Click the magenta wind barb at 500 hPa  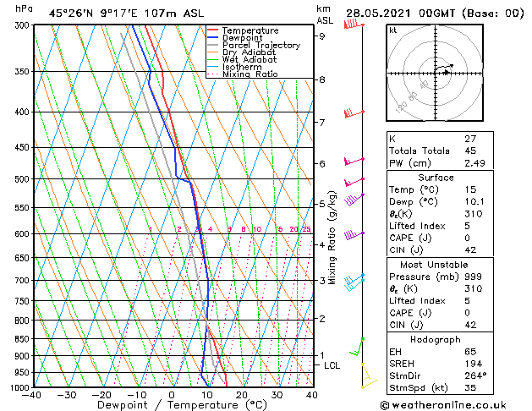(x=354, y=182)
